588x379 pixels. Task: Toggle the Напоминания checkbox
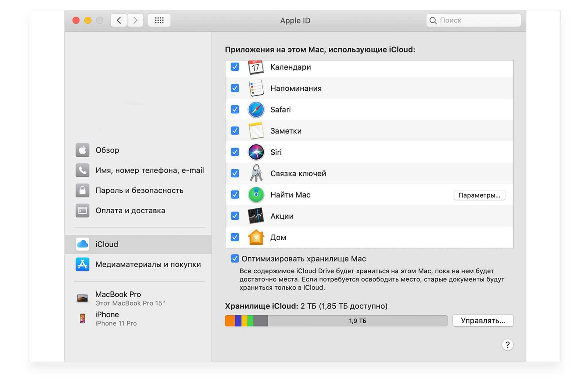pos(235,88)
